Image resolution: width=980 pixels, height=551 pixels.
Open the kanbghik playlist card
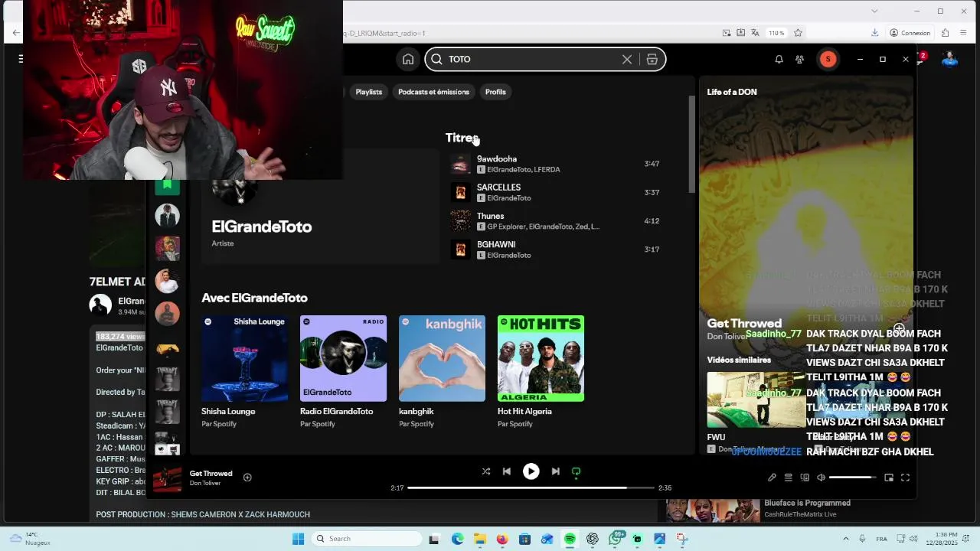tap(442, 371)
